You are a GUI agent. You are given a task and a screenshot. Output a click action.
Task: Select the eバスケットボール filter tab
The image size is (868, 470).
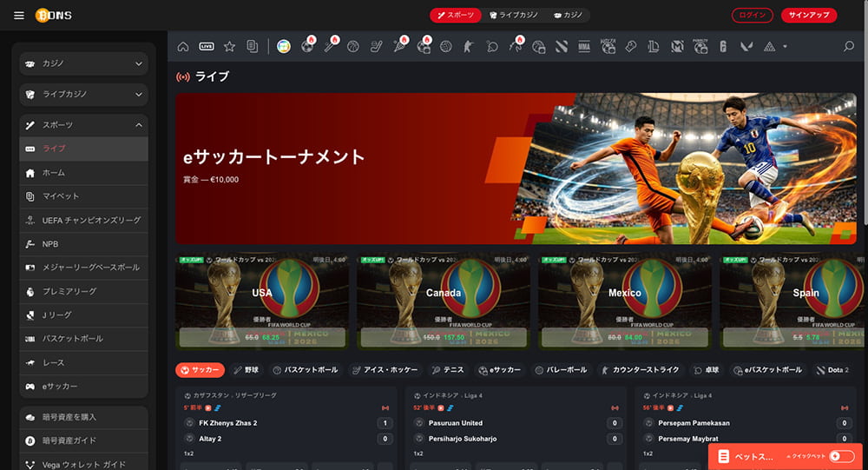767,370
